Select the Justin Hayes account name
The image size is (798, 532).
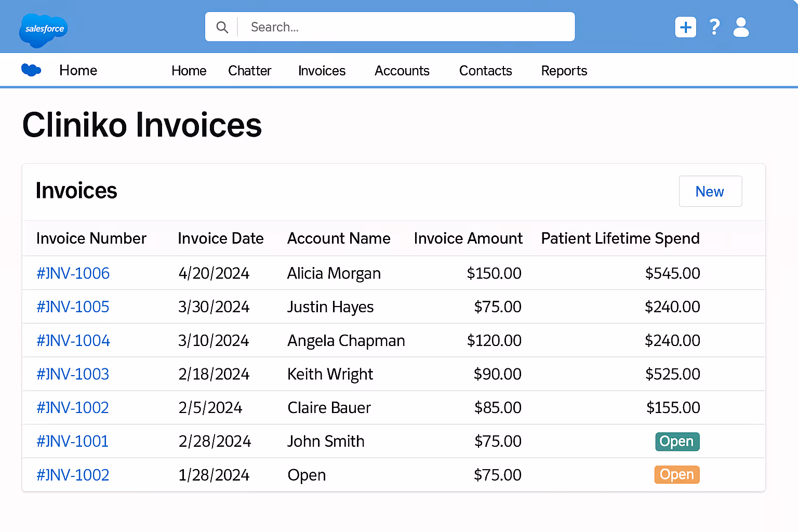click(330, 307)
